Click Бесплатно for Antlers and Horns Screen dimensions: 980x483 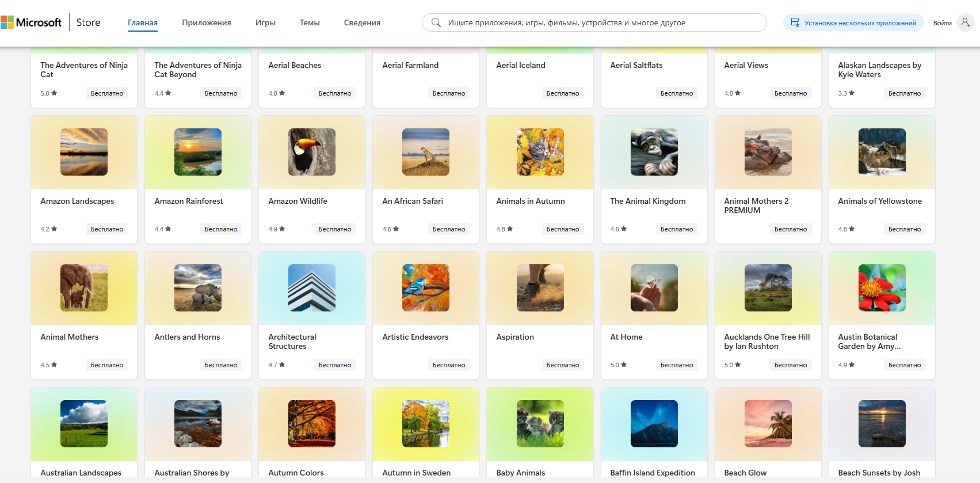[221, 365]
